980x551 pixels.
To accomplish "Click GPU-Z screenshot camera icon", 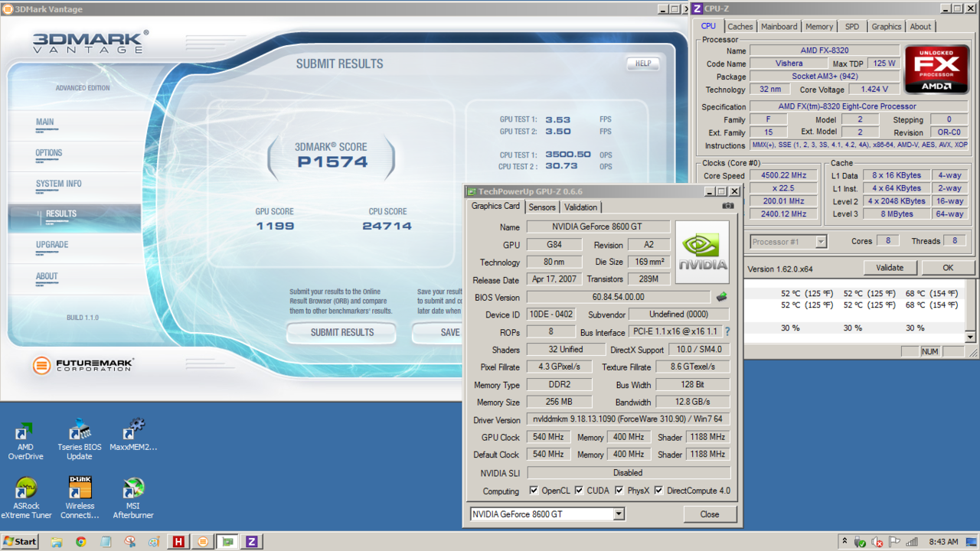I will (x=727, y=206).
